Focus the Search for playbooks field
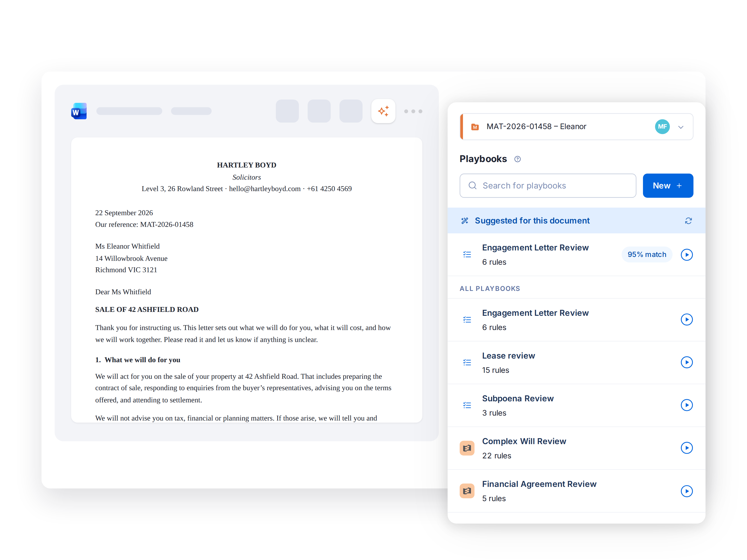 (x=548, y=186)
